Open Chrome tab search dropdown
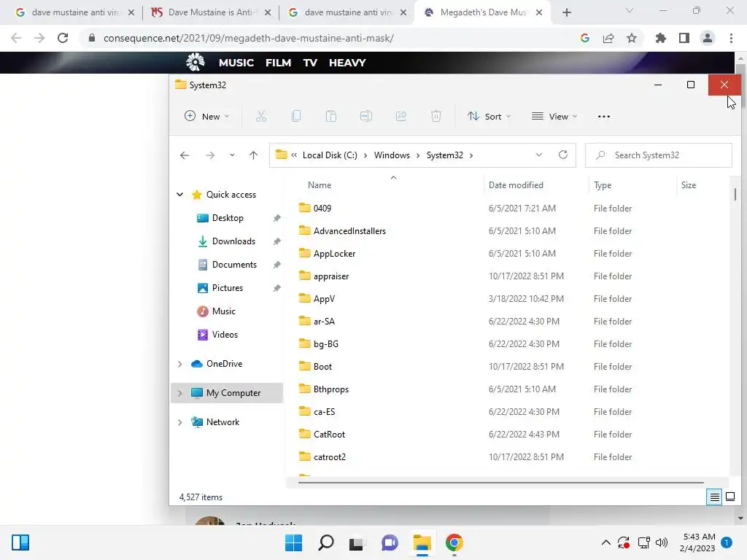Image resolution: width=747 pixels, height=560 pixels. [x=630, y=11]
